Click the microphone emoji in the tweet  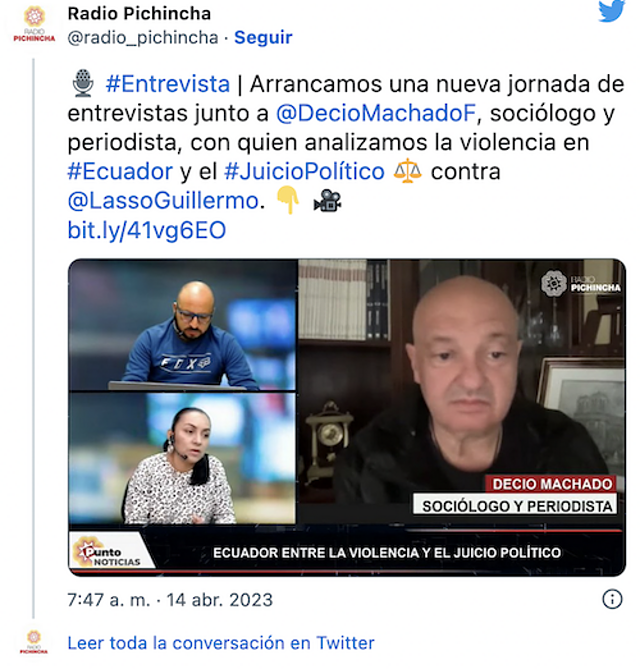click(x=83, y=83)
